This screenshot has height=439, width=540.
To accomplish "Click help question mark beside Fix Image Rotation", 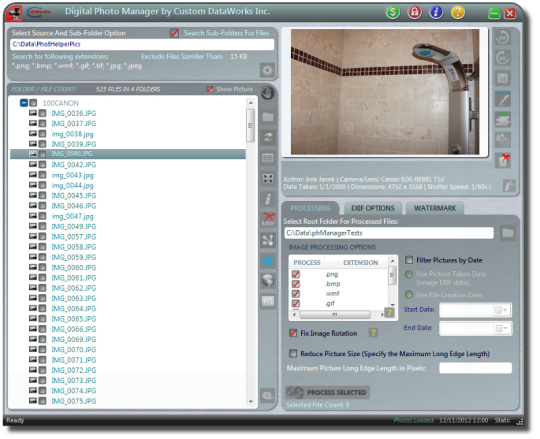I will [x=373, y=333].
